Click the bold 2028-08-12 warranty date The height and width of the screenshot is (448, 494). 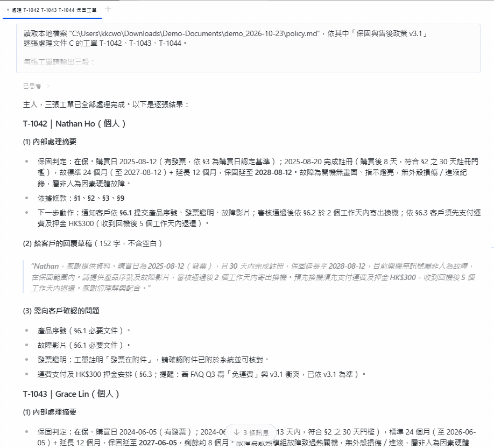273,172
